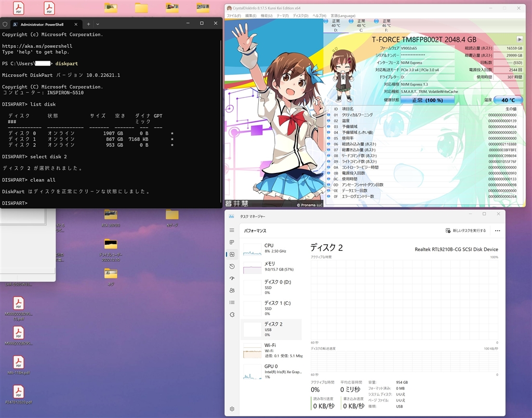Select ディスク 0 (D:) in the performance list
Image resolution: width=532 pixels, height=418 pixels.
pos(271,287)
